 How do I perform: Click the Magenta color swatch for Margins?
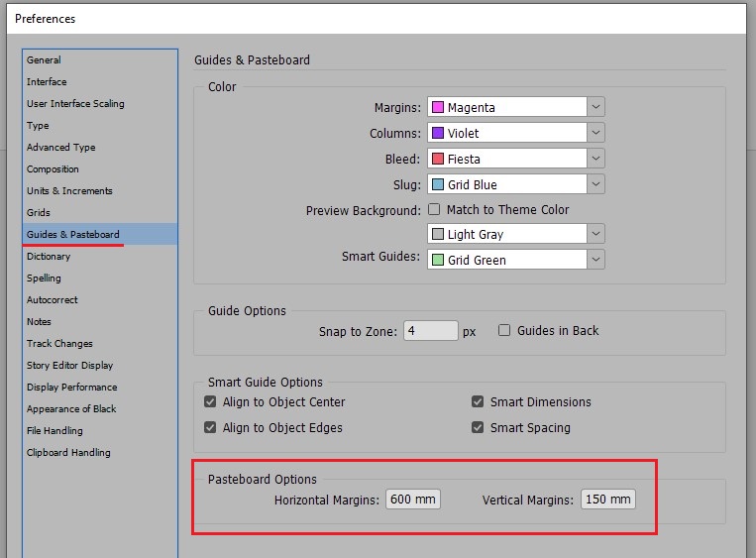coord(437,107)
